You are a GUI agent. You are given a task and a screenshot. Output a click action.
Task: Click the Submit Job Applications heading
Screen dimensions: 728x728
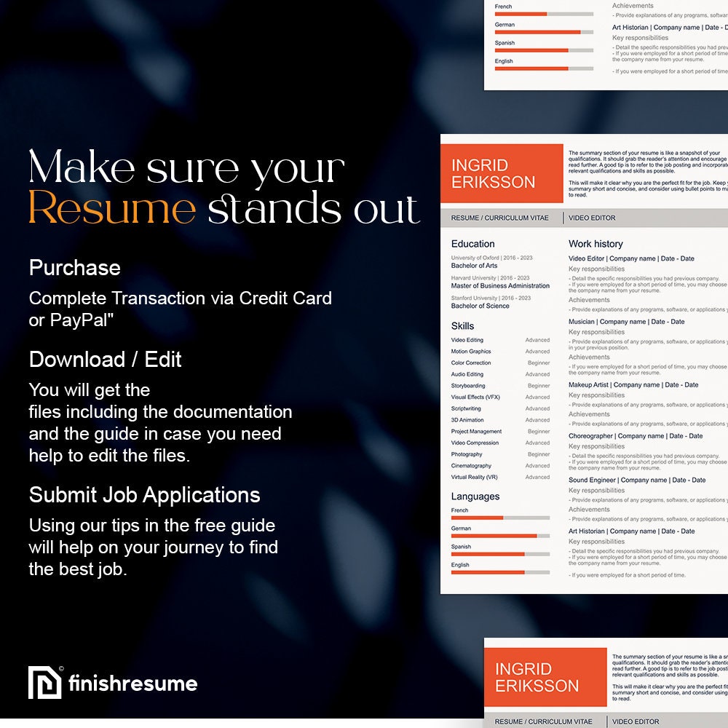(143, 494)
